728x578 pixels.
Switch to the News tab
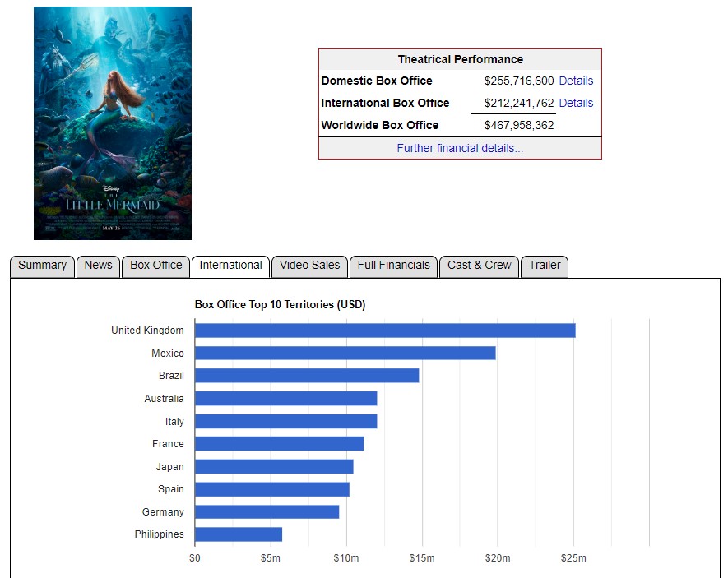[x=98, y=266]
